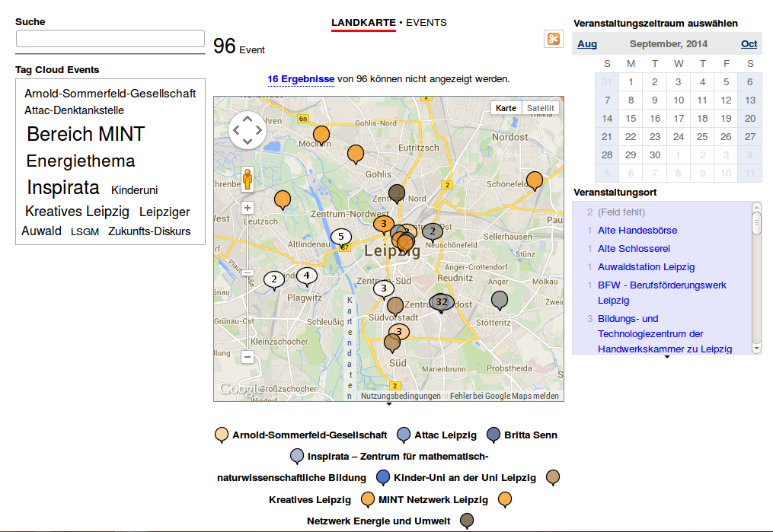773x532 pixels.
Task: Activate the Karte map mode
Action: click(506, 107)
